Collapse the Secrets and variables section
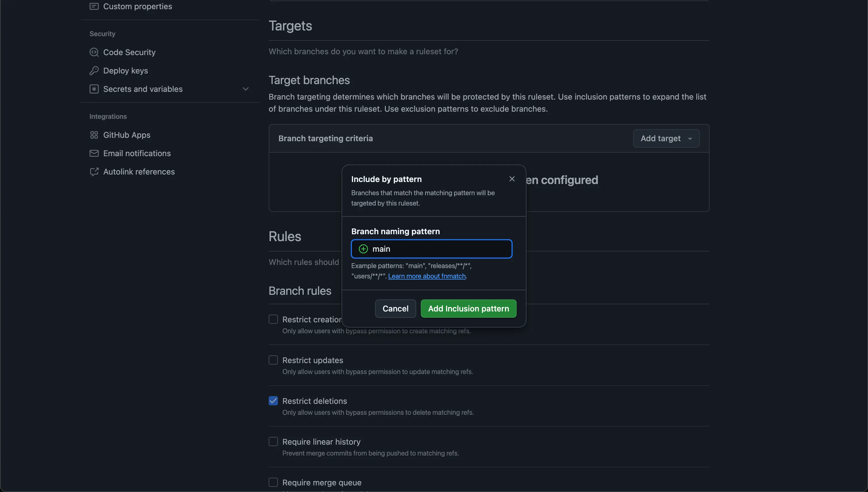The height and width of the screenshot is (492, 868). tap(246, 89)
